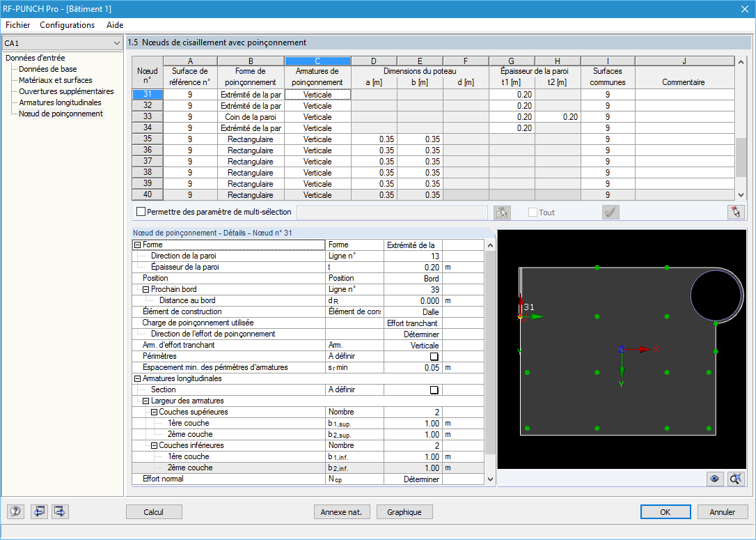
Task: Open the help question-mark icon button
Action: 15,511
